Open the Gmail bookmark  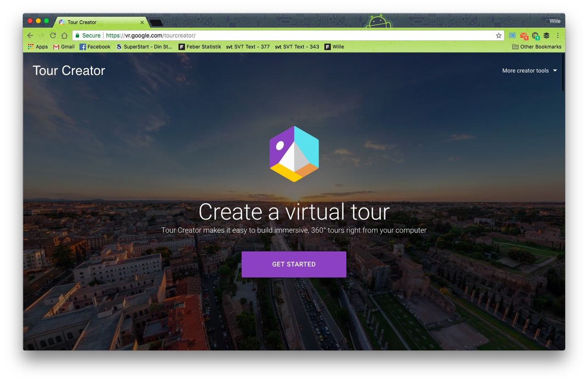[64, 47]
